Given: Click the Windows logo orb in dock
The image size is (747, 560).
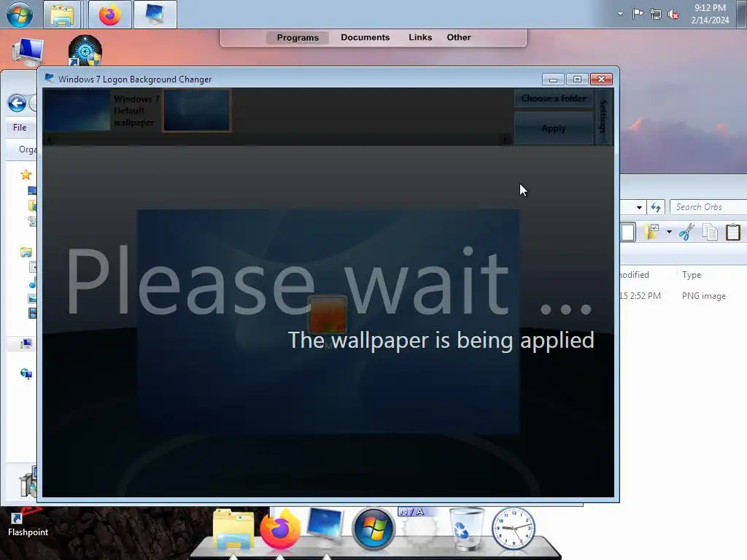Looking at the screenshot, I should click(x=373, y=529).
